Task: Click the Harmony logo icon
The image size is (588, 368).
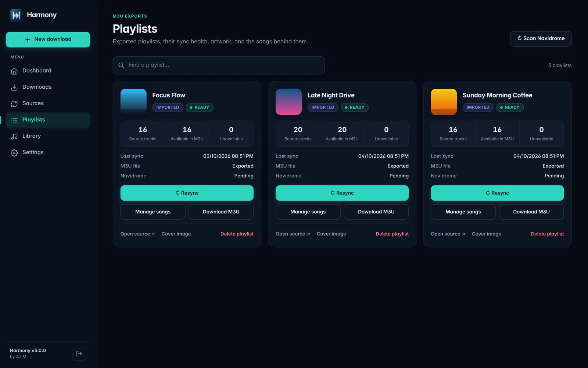Action: 16,15
